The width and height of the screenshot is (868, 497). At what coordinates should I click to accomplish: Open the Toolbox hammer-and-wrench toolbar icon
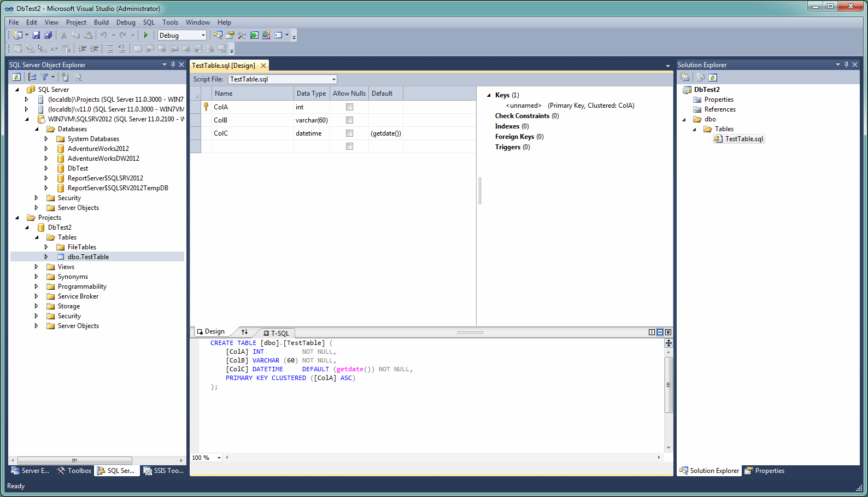pyautogui.click(x=242, y=35)
